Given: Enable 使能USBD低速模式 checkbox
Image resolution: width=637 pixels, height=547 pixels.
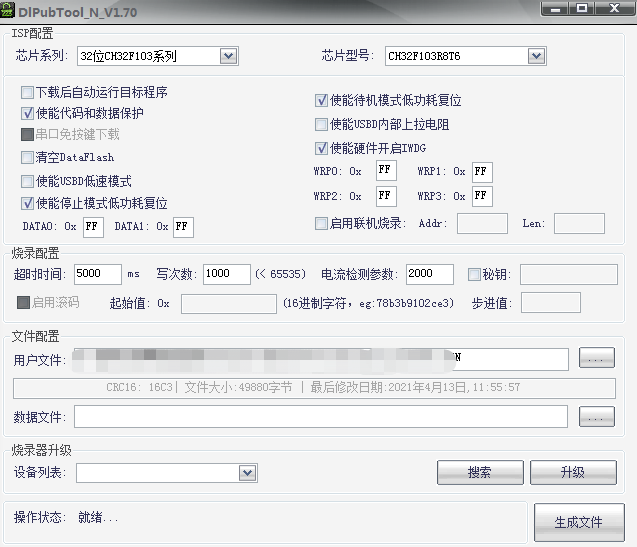Looking at the screenshot, I should pyautogui.click(x=27, y=181).
